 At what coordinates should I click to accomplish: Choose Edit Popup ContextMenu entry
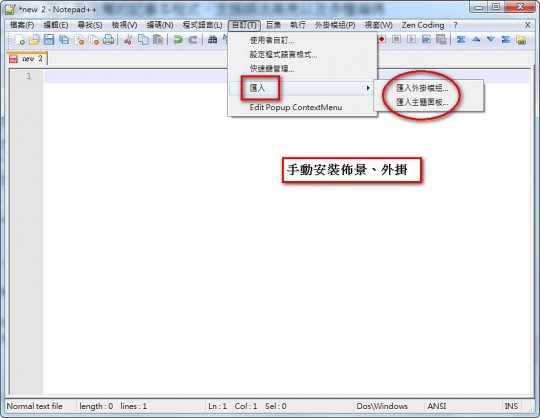pos(295,107)
